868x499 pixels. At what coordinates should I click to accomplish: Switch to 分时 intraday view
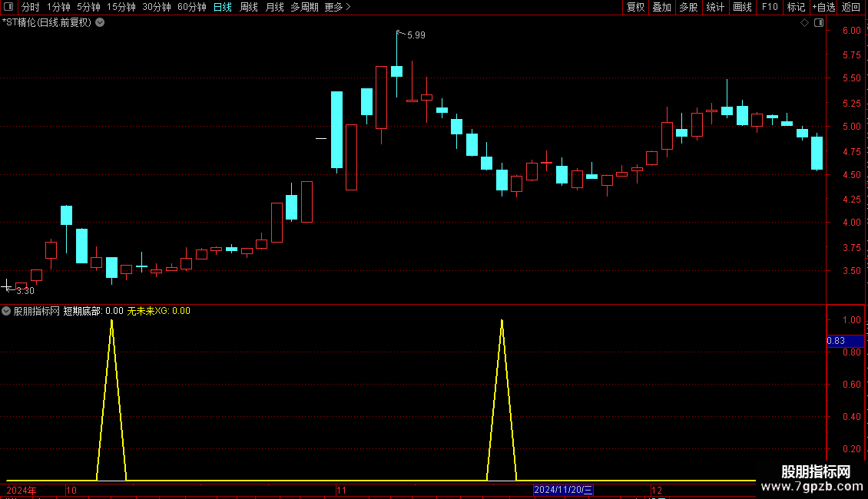click(x=31, y=7)
